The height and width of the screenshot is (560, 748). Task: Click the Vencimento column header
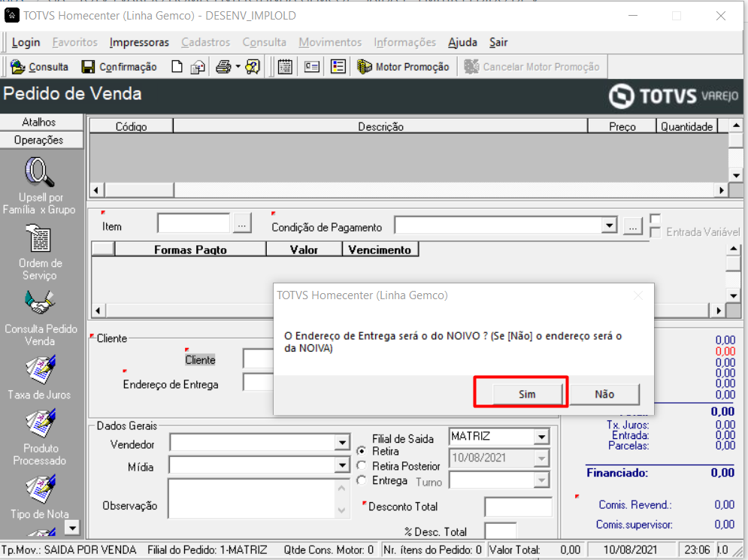click(380, 250)
